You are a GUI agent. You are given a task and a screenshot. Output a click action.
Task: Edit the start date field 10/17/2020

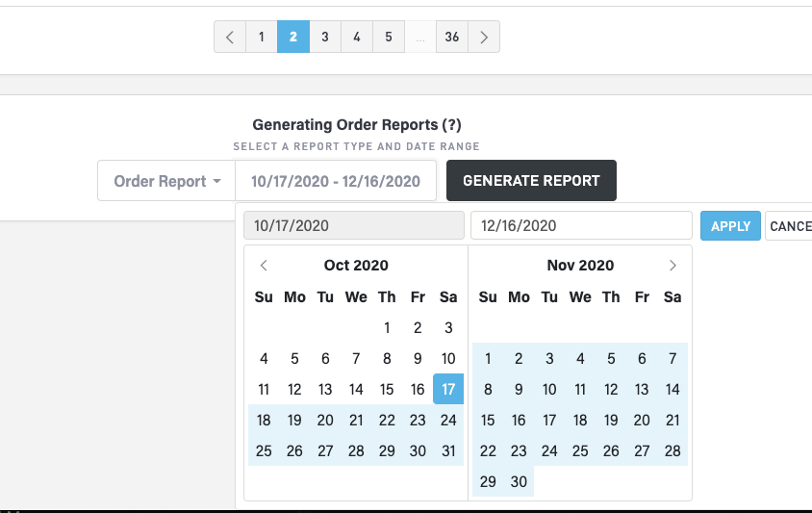point(353,226)
